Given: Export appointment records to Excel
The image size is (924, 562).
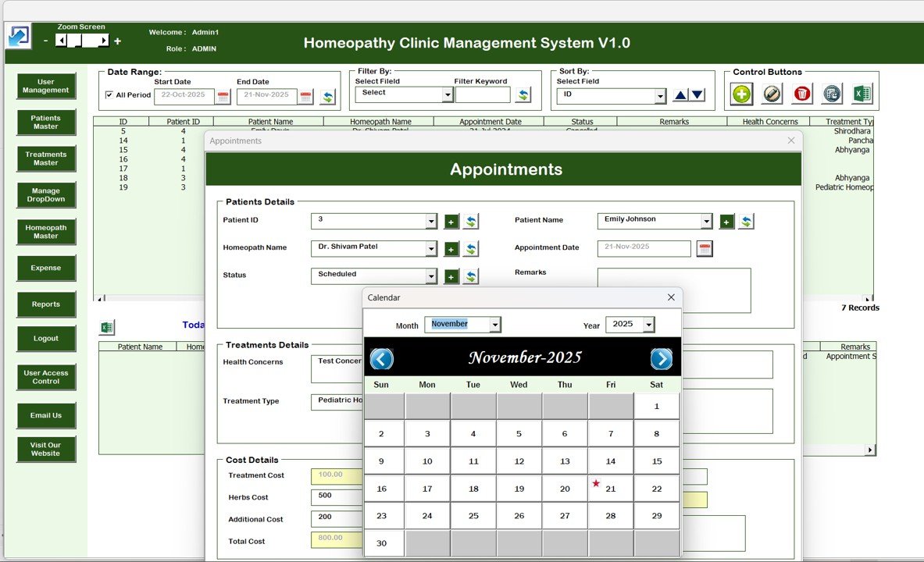Looking at the screenshot, I should coord(862,94).
